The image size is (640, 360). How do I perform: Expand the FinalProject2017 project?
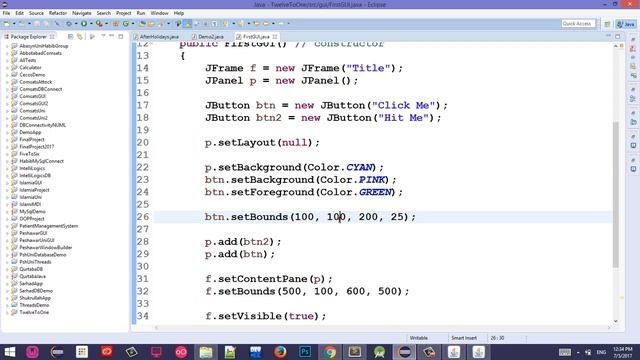tap(7, 147)
